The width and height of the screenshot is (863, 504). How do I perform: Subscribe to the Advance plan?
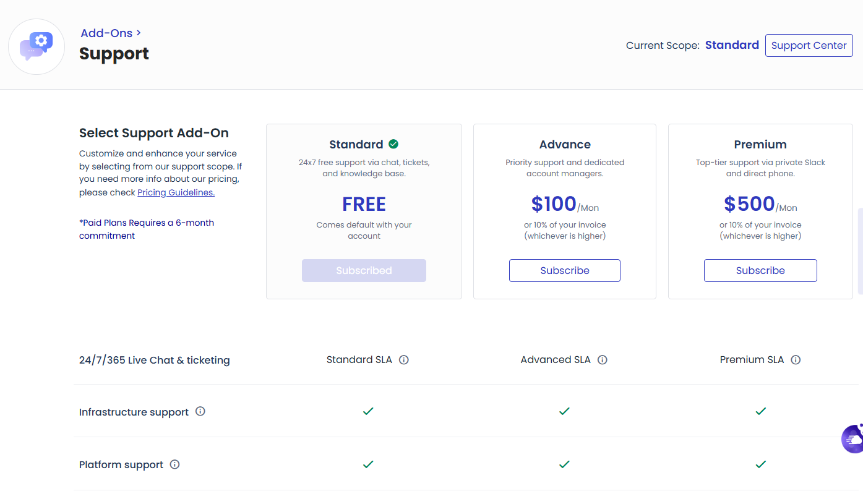[565, 271]
